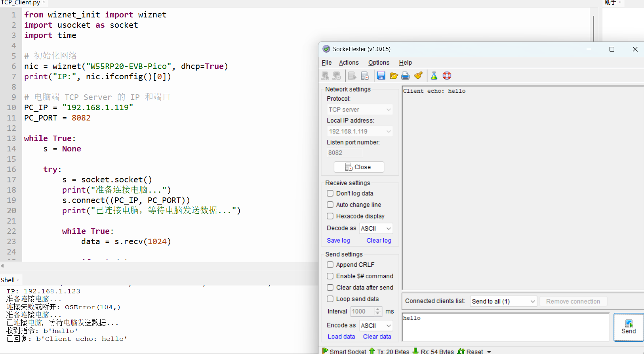Enable the Don't log data checkbox
Image resolution: width=644 pixels, height=354 pixels.
pyautogui.click(x=330, y=193)
